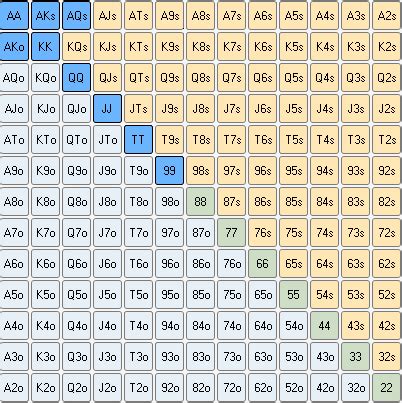This screenshot has width=402, height=403.
Task: Select the 83o offsuit cell
Action: click(x=200, y=356)
